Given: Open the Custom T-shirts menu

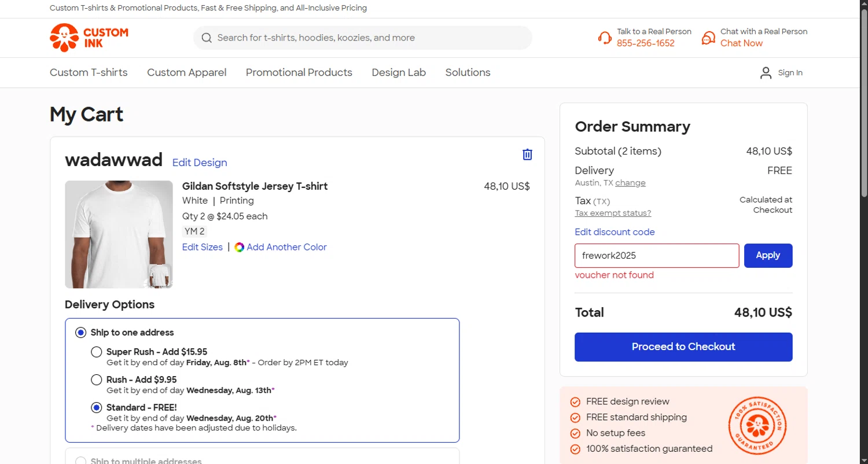Looking at the screenshot, I should pyautogui.click(x=89, y=73).
